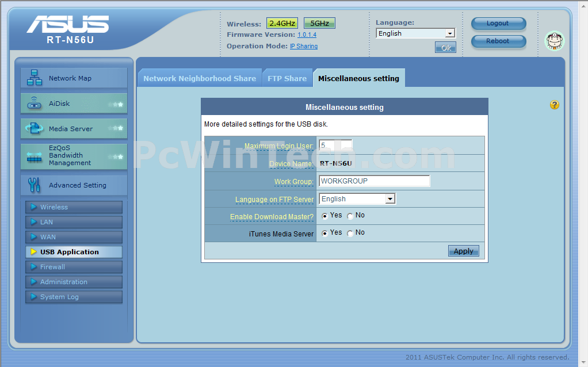Click 'More detailed settings for the USB disk.' text
This screenshot has width=588, height=367.
pos(266,124)
